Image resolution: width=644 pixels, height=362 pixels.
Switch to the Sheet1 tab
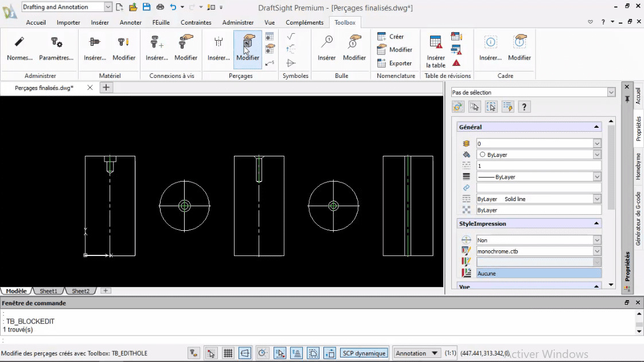pos(49,291)
